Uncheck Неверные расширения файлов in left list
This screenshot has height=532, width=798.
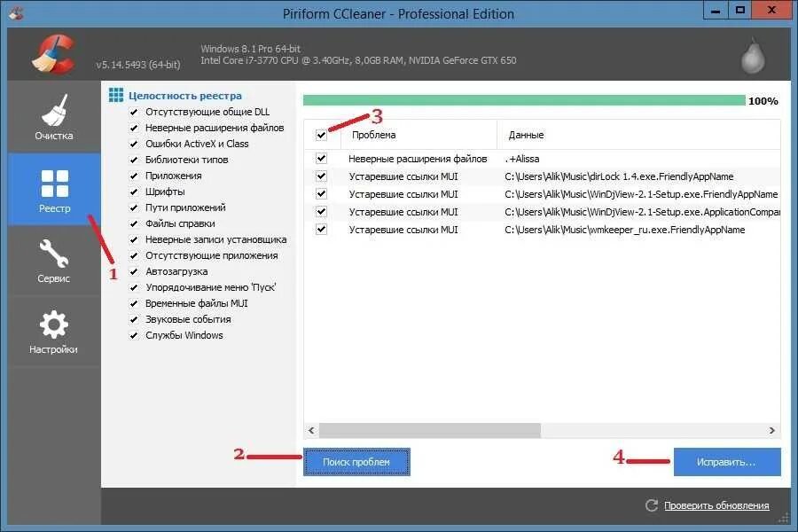pos(134,128)
